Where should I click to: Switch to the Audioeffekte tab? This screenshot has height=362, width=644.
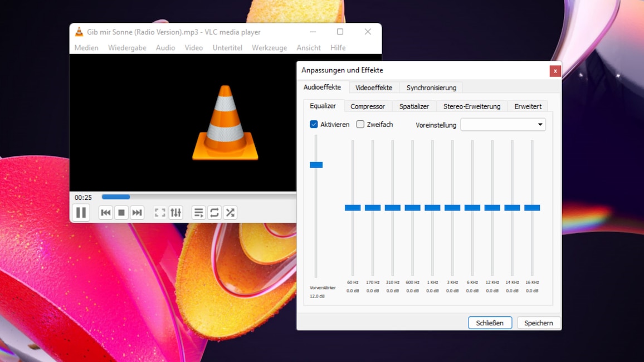[322, 87]
